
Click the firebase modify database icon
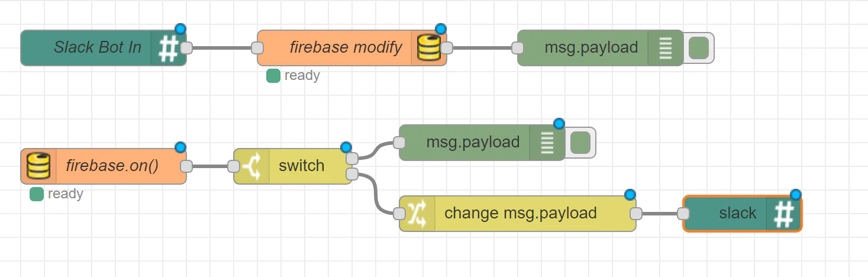point(428,48)
